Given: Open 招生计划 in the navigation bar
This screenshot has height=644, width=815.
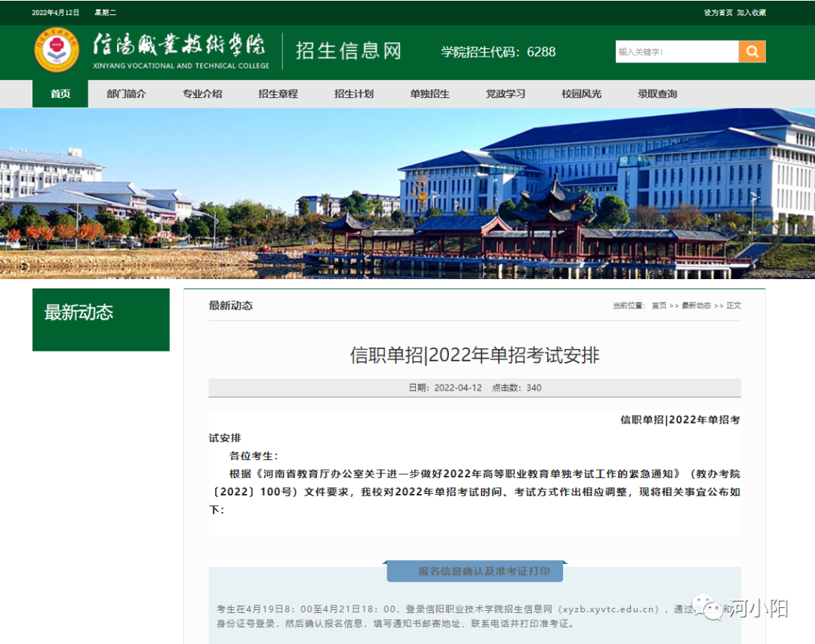Looking at the screenshot, I should pyautogui.click(x=354, y=94).
